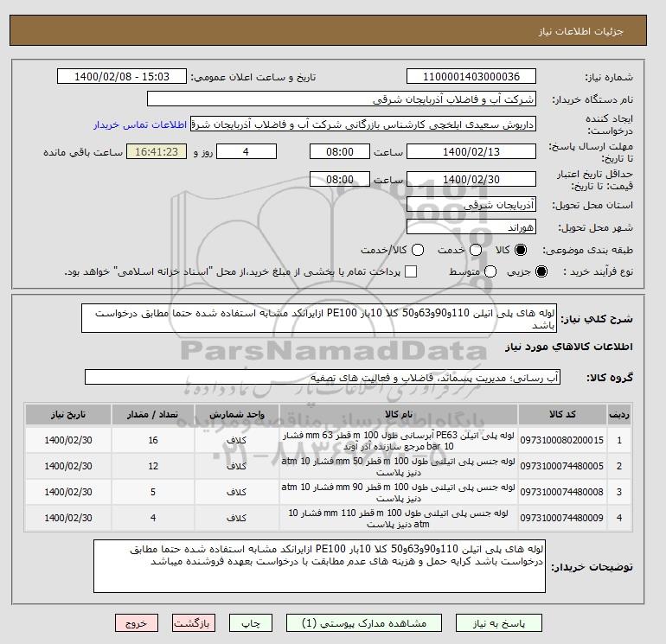Click the remaining time field 16:41:23
Screen dimensions: 666x644
click(157, 151)
